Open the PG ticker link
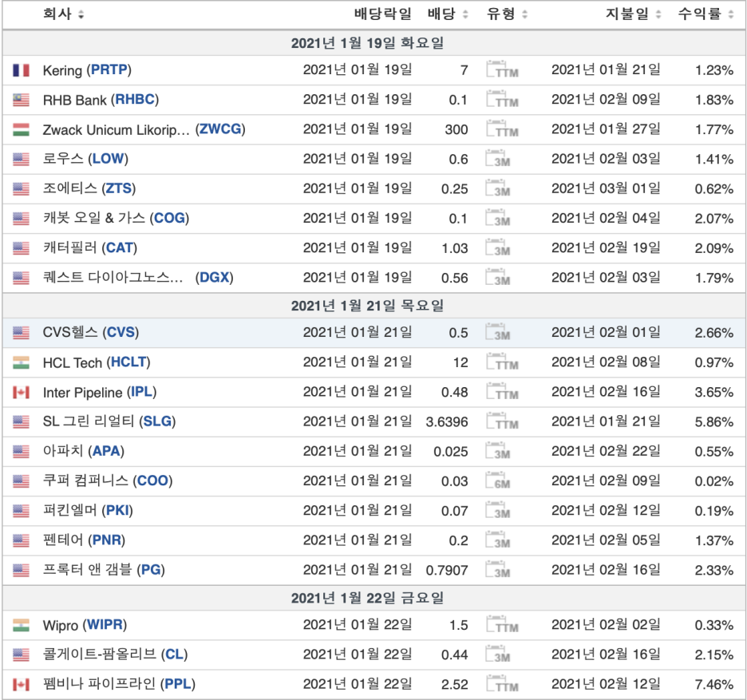Viewport: 747px width, 700px height. click(151, 569)
